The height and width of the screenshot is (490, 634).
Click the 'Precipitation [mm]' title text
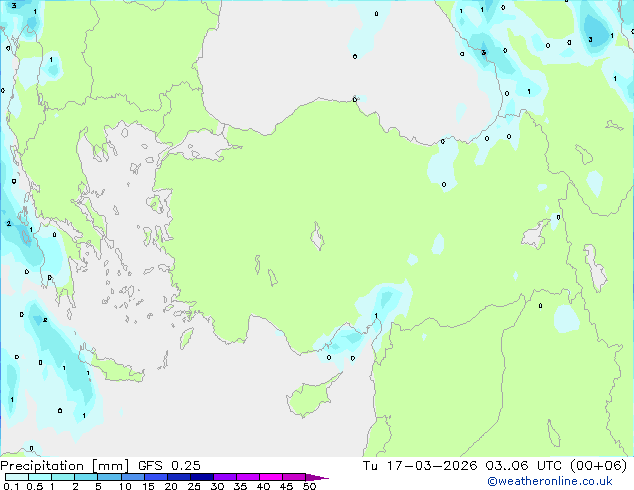pos(65,466)
